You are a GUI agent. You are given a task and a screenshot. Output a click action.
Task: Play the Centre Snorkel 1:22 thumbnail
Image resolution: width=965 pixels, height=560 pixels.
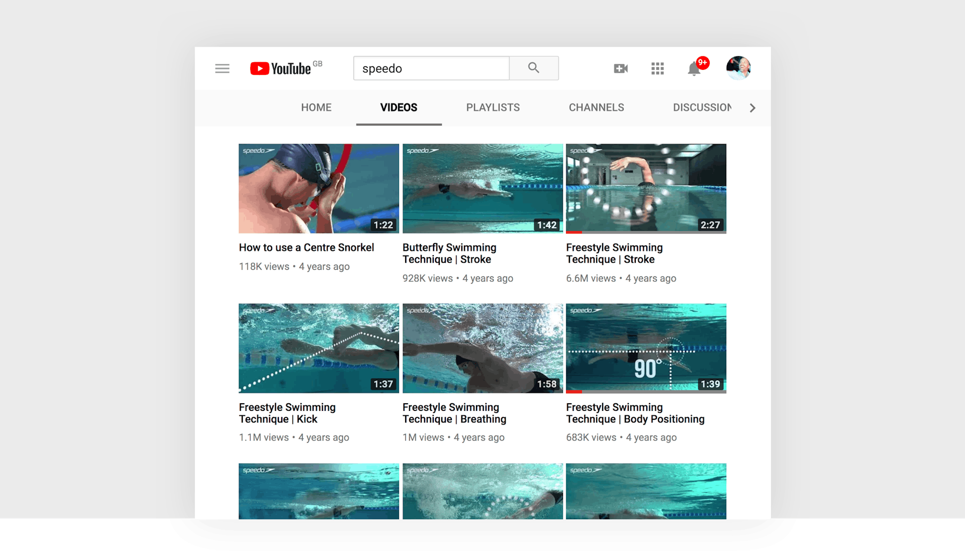[319, 188]
